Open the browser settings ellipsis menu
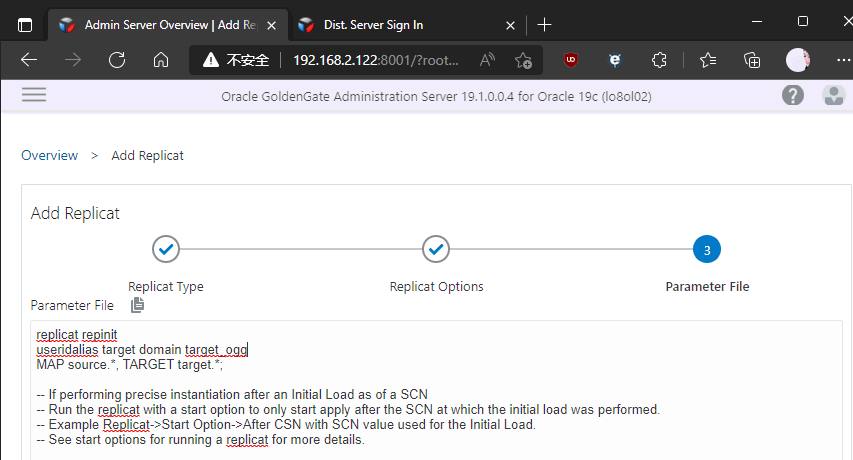The image size is (853, 460). click(x=840, y=60)
